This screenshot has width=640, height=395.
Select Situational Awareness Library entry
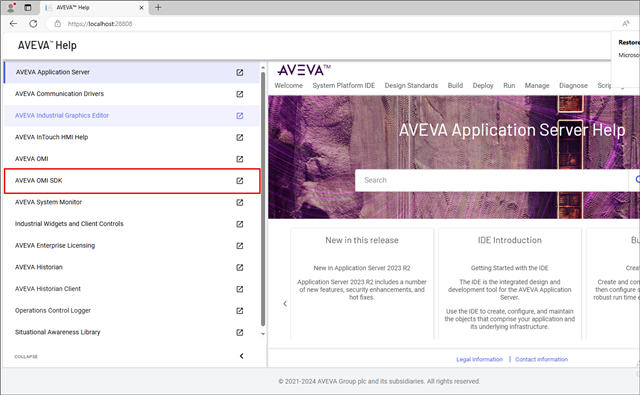[x=131, y=332]
